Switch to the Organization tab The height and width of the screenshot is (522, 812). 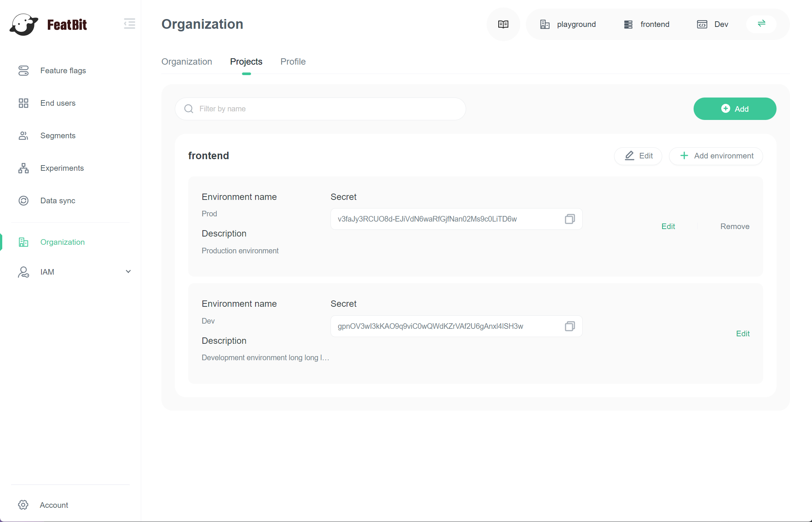[x=186, y=62]
